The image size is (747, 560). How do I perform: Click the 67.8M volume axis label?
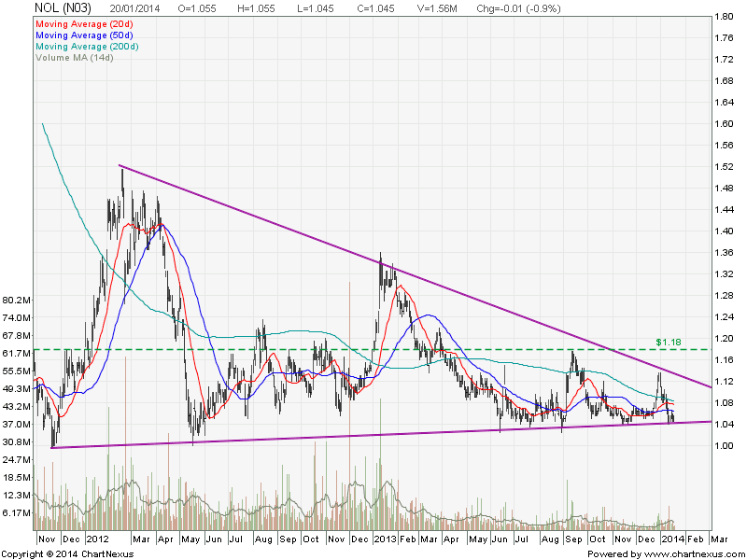[x=17, y=335]
